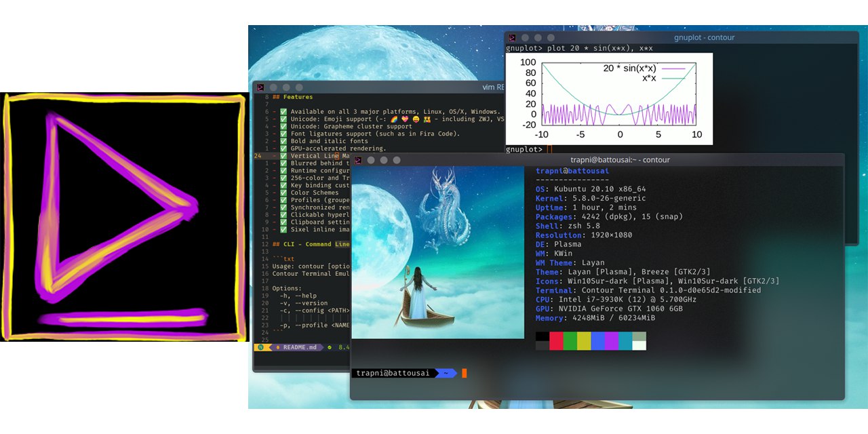Screen dimensions: 868x434
Task: Click the check emoji beside 'Color Schemes'
Action: pyautogui.click(x=283, y=193)
